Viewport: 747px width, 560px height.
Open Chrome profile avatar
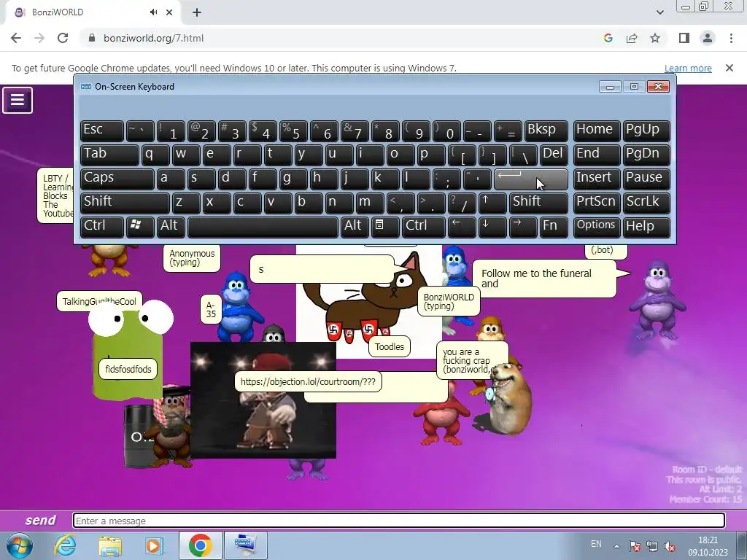tap(708, 38)
